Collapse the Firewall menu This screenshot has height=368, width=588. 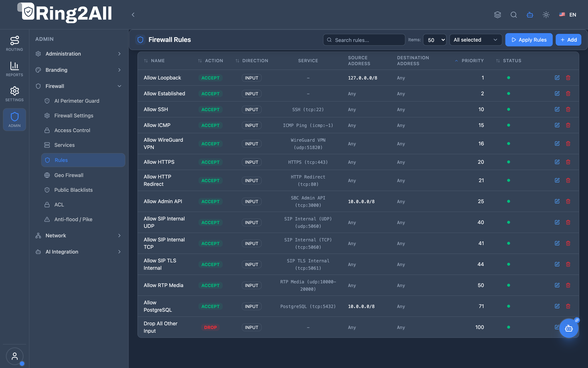pyautogui.click(x=78, y=86)
